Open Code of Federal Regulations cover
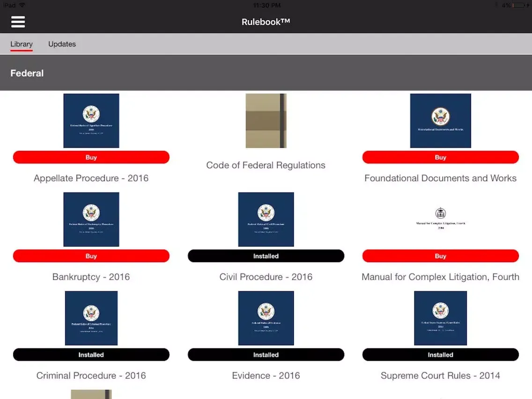The image size is (532, 399). (x=266, y=121)
